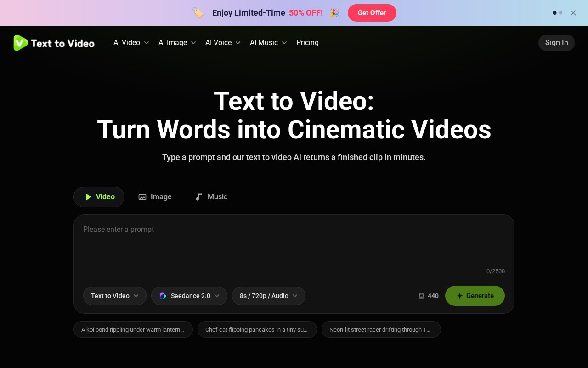The height and width of the screenshot is (368, 588).
Task: Open the 8s / 720p / Audio settings dropdown
Action: point(269,296)
